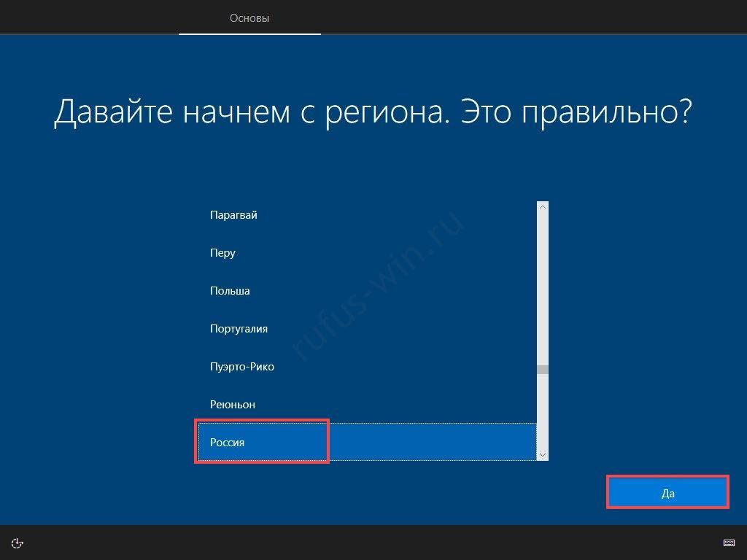
Task: Select Португалия as the region
Action: point(368,329)
